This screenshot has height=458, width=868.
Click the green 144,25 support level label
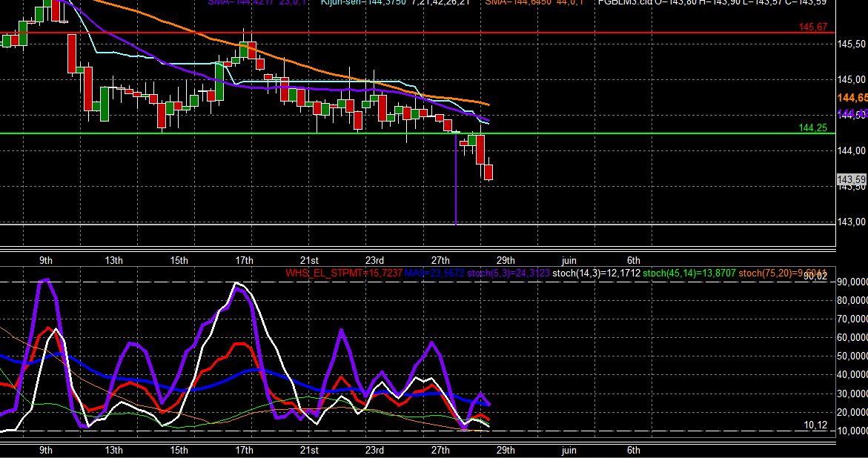812,127
